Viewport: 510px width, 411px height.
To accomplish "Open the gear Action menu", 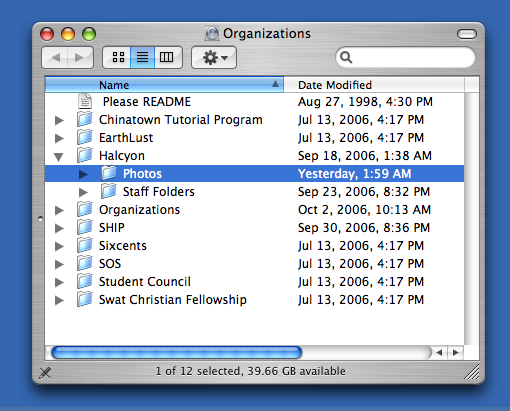I will [214, 57].
